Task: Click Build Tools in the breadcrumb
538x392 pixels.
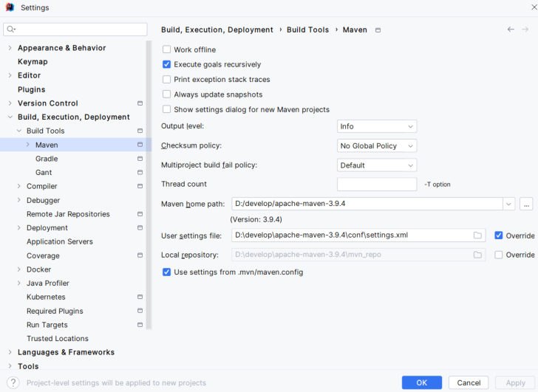Action: [x=307, y=30]
